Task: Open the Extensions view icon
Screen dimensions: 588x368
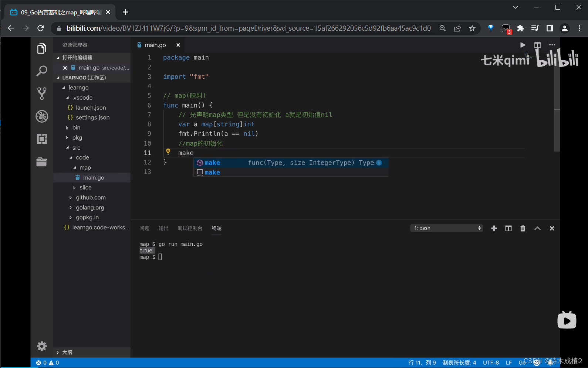Action: tap(42, 139)
